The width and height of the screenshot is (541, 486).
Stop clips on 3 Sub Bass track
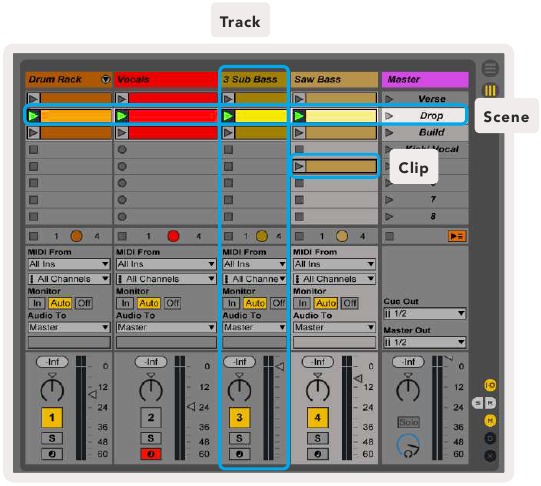(x=228, y=236)
